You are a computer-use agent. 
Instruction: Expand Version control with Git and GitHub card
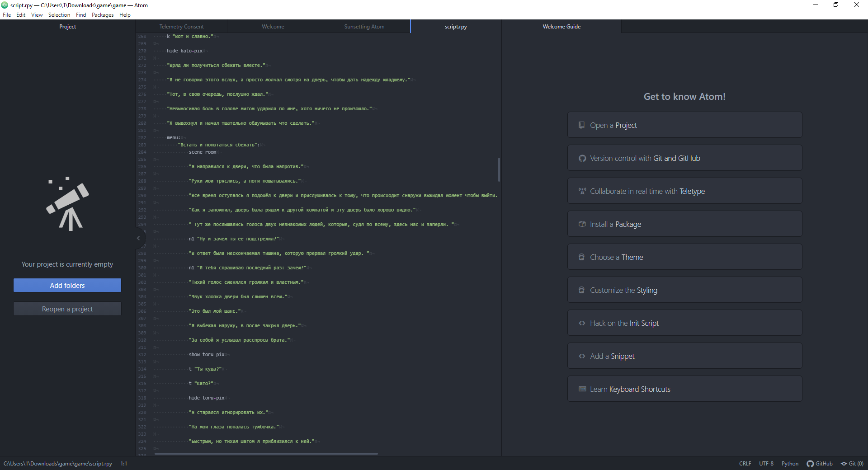click(684, 158)
